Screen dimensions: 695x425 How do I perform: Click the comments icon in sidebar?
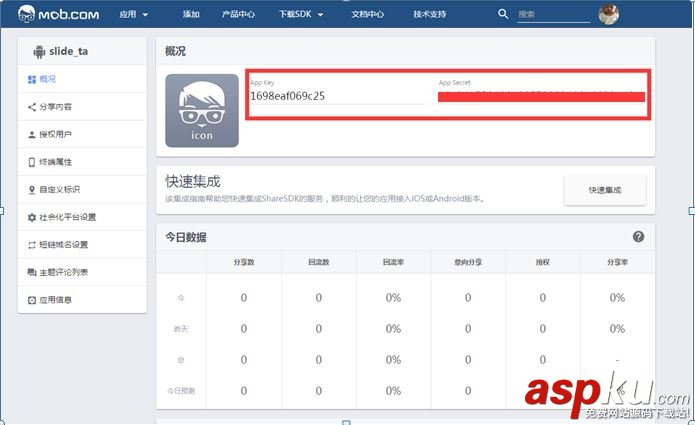point(32,272)
